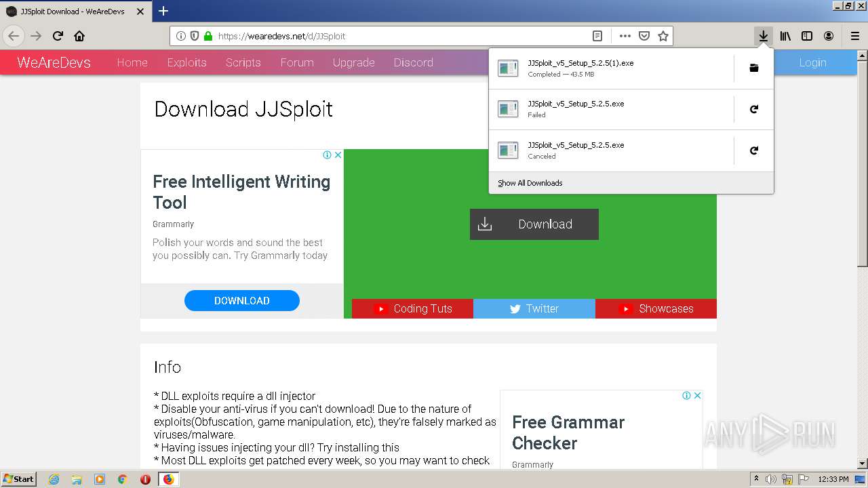
Task: Click the blue DOWNLOAD ad button
Action: pyautogui.click(x=242, y=300)
